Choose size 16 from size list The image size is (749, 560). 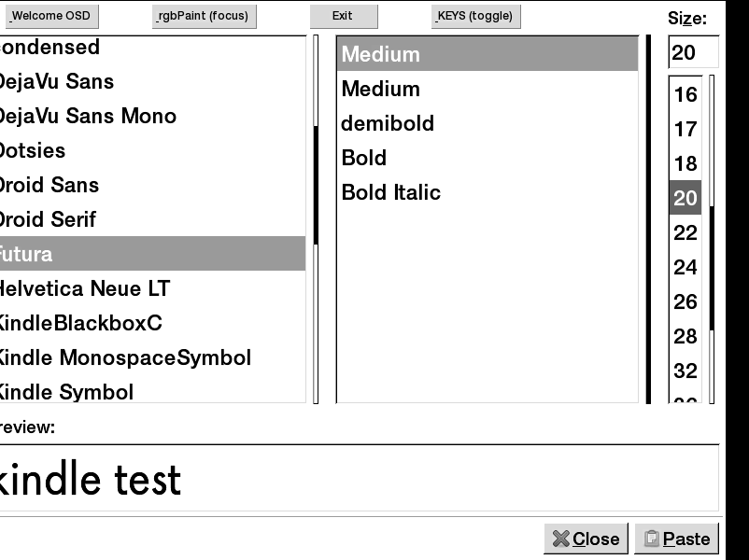(x=685, y=95)
